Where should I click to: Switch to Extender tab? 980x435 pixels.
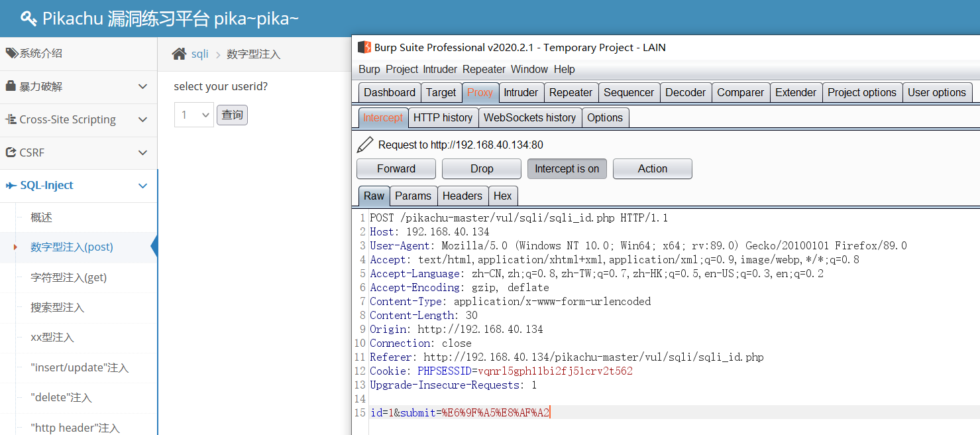click(x=796, y=92)
